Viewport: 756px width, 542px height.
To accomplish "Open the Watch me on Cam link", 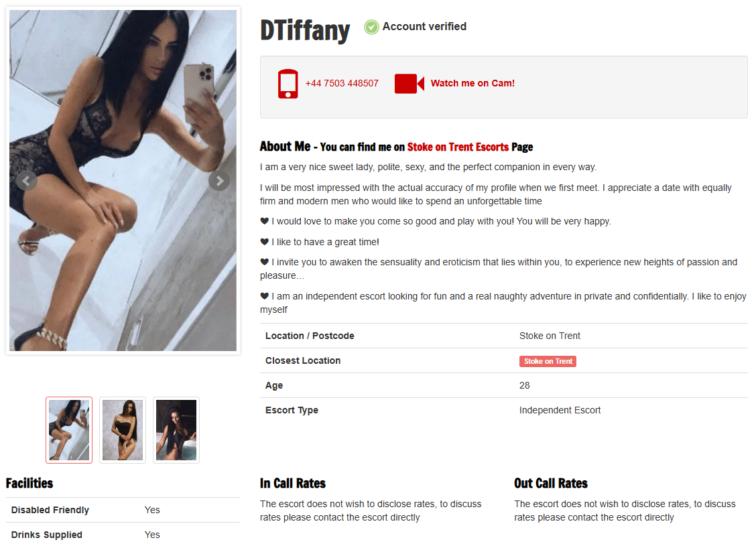I will coord(472,83).
